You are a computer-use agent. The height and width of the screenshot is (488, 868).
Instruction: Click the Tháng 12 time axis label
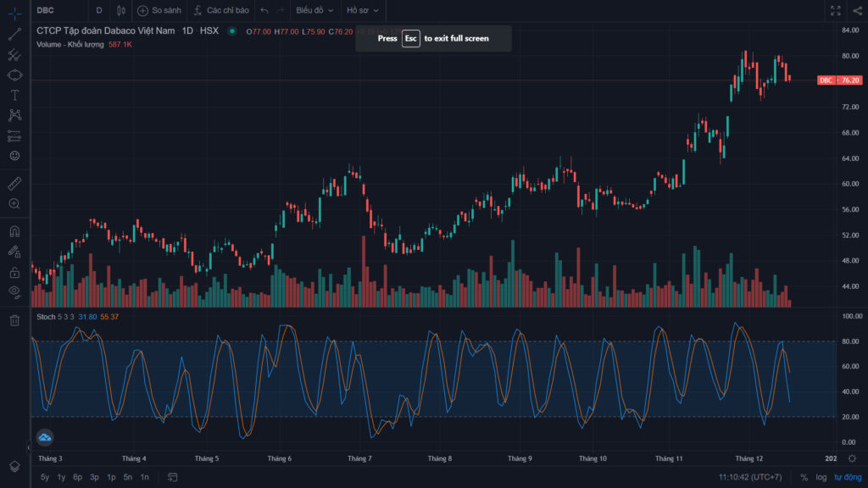(748, 458)
